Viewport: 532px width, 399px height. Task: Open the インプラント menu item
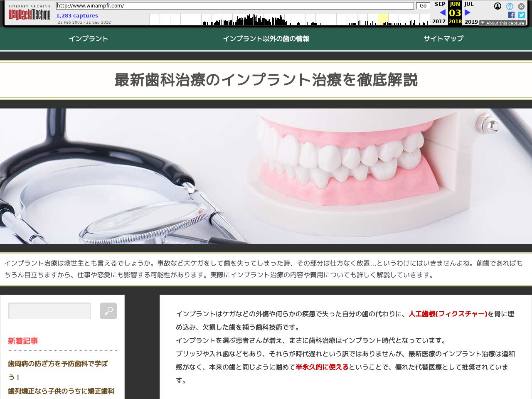click(89, 39)
